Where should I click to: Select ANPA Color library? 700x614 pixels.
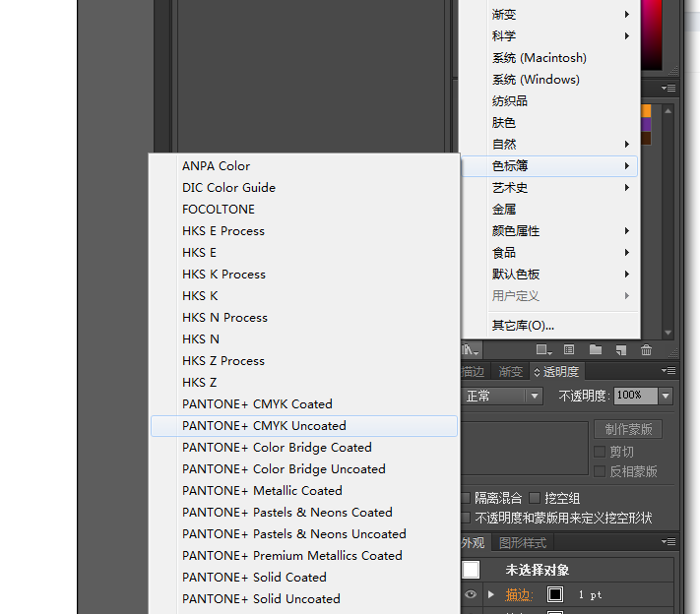(304, 166)
